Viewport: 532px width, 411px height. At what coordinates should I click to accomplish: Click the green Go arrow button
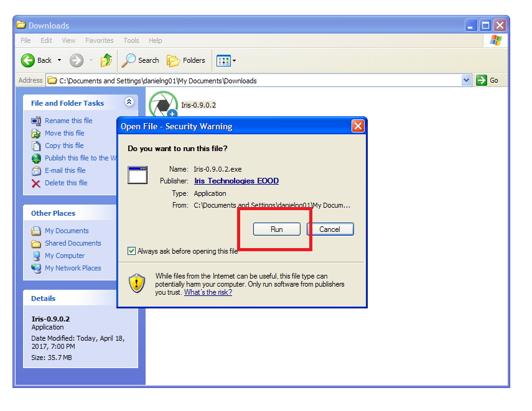coord(482,80)
